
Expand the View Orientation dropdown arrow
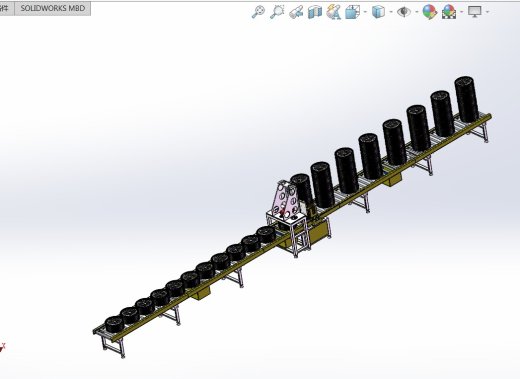click(x=365, y=12)
